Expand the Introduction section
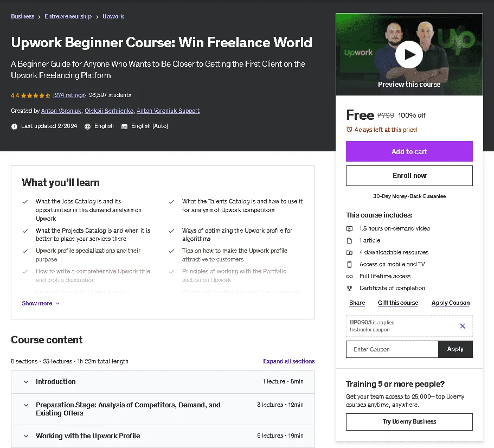This screenshot has width=494, height=448. tap(163, 381)
